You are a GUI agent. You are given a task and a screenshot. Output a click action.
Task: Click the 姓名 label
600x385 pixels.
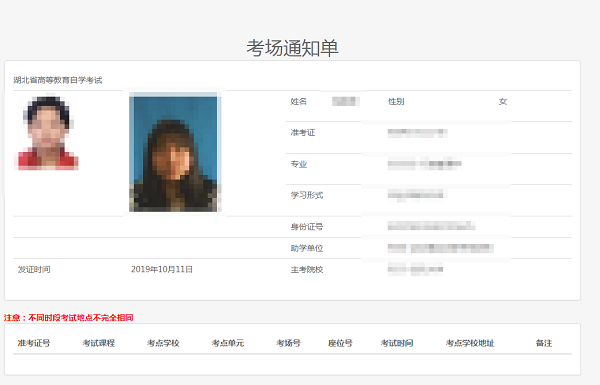coord(298,101)
